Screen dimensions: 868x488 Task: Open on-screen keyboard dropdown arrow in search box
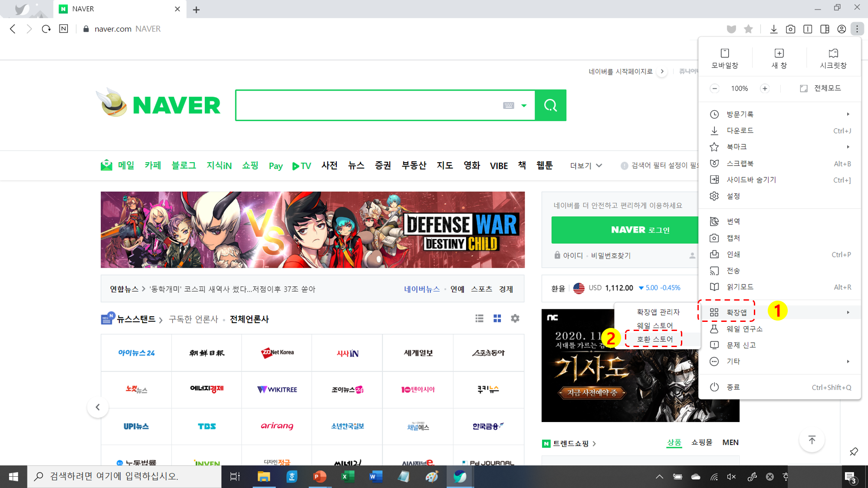tap(524, 105)
